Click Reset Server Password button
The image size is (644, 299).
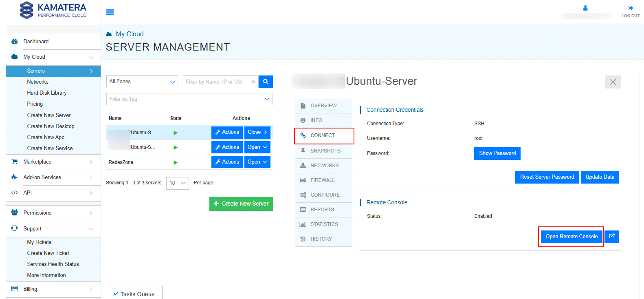tap(547, 177)
